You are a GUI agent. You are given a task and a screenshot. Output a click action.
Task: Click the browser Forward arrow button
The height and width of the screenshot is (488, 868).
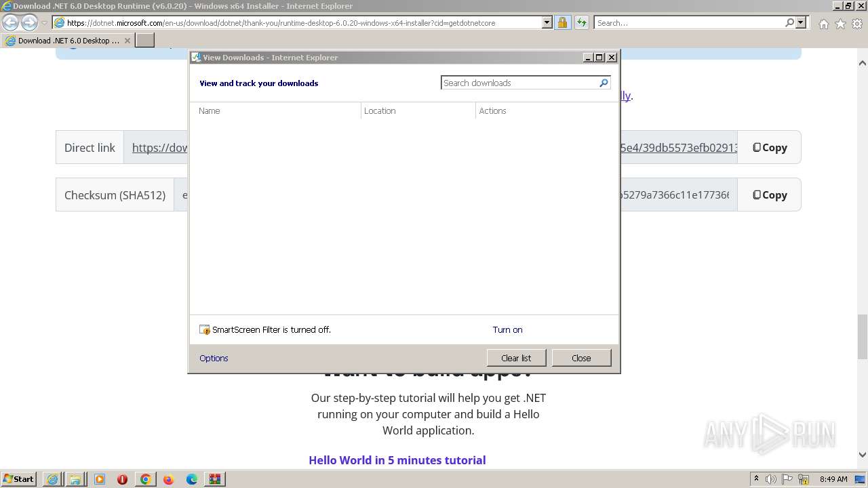point(29,22)
